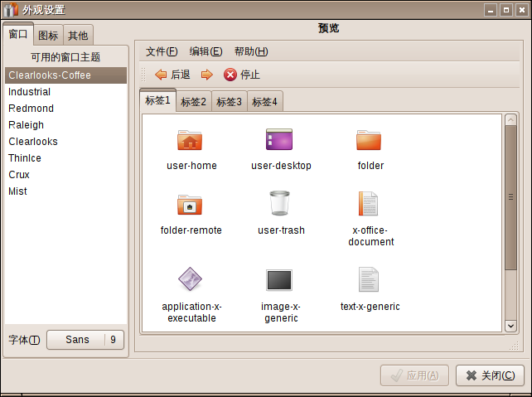532x397 pixels.
Task: Click the application-x-executable icon
Action: pos(190,279)
